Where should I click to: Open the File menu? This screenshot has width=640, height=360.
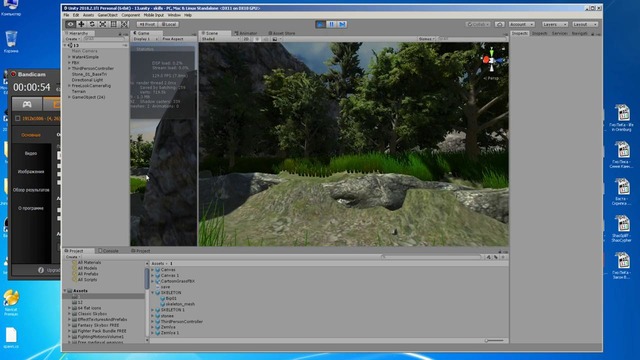(x=66, y=15)
